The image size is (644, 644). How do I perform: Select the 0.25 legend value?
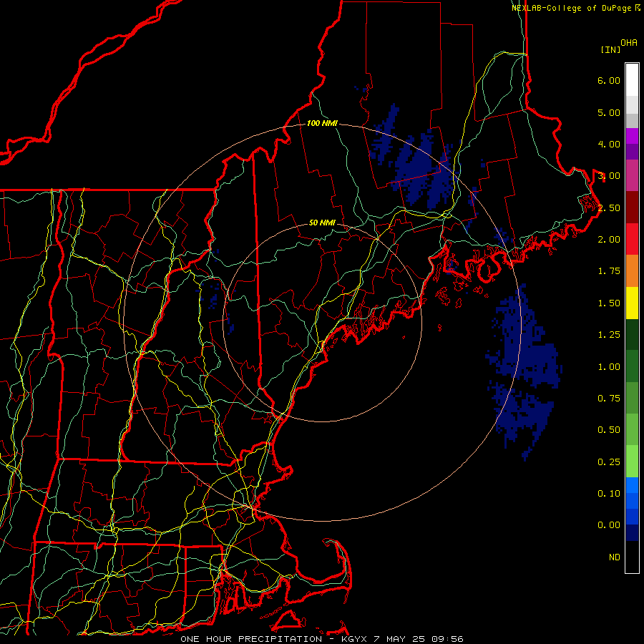[609, 462]
